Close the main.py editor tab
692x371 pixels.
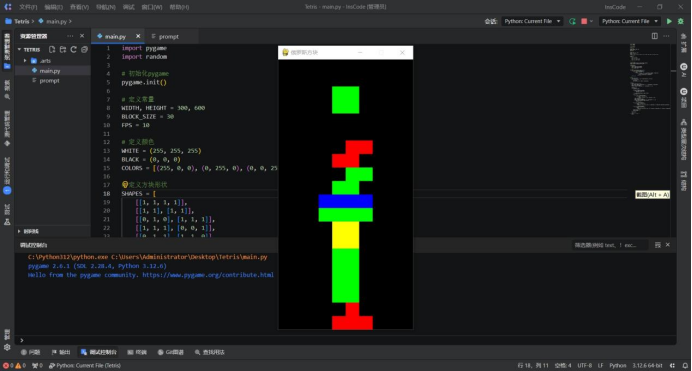pyautogui.click(x=138, y=36)
